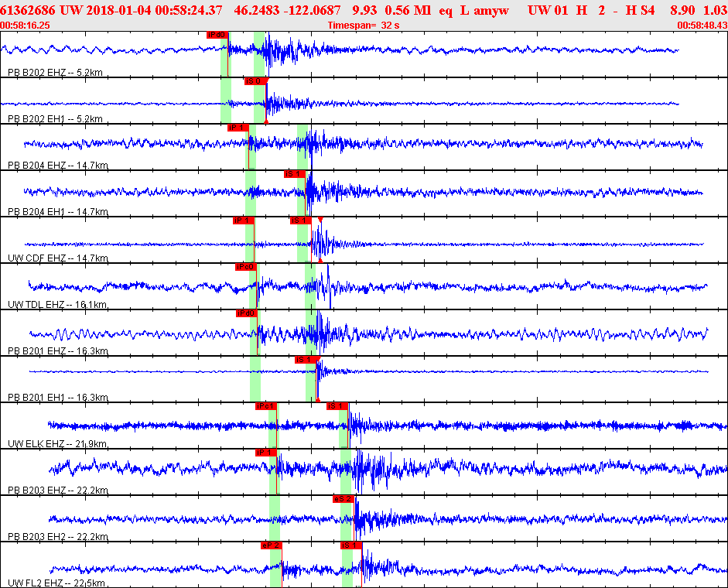Click the 'PB B203 EHZ -- 22.2km' label

click(x=58, y=491)
